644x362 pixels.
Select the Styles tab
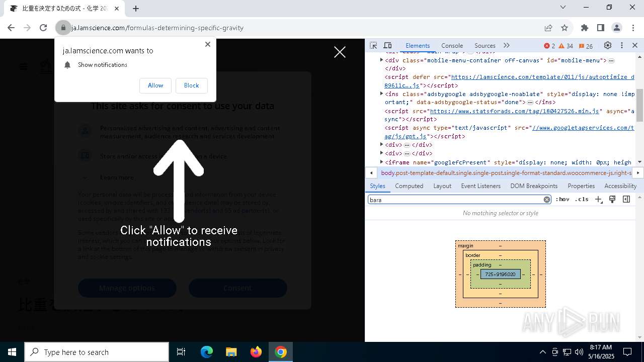[x=377, y=186]
